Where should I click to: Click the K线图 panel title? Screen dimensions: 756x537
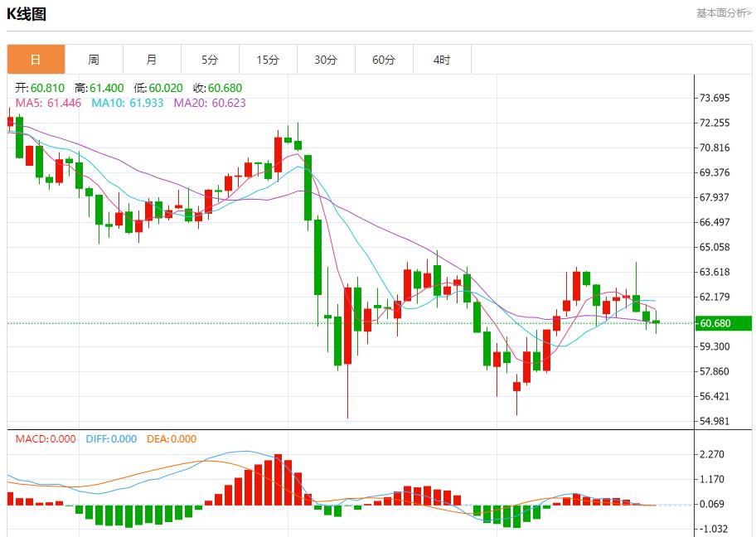point(27,14)
